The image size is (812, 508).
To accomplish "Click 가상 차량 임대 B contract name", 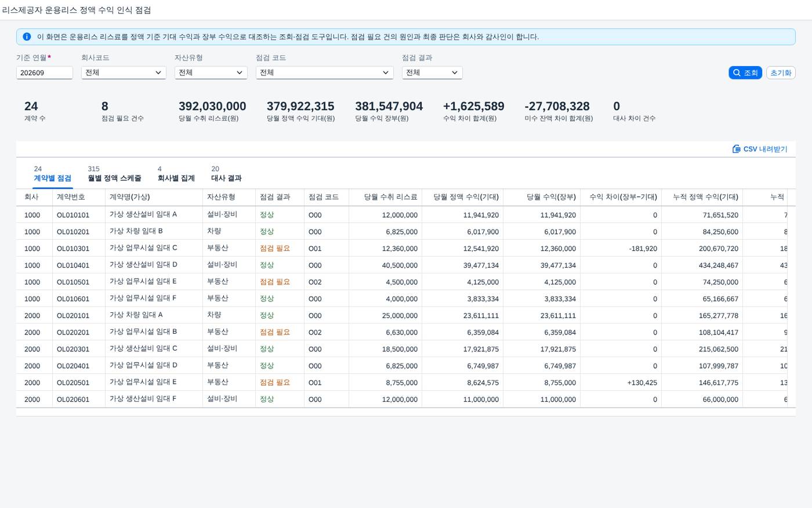I will point(136,231).
